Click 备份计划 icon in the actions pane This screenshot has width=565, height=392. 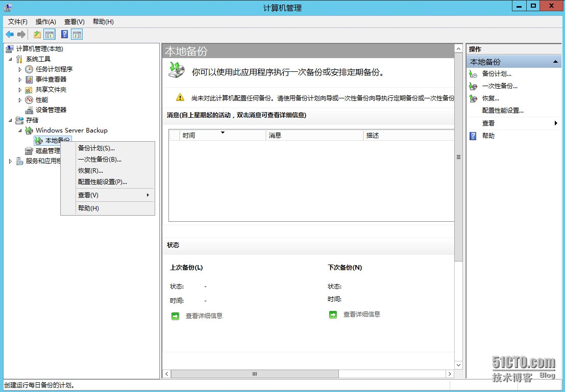(473, 74)
